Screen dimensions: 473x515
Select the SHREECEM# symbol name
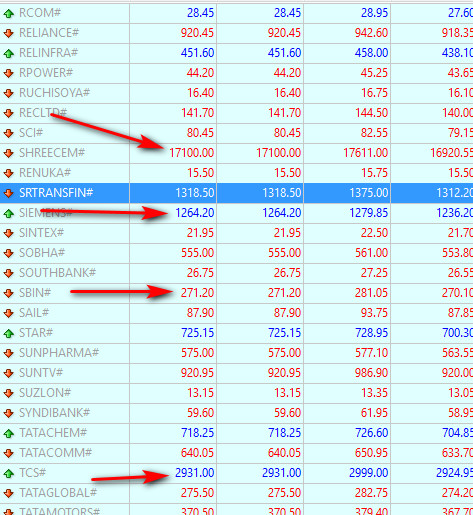[52, 153]
